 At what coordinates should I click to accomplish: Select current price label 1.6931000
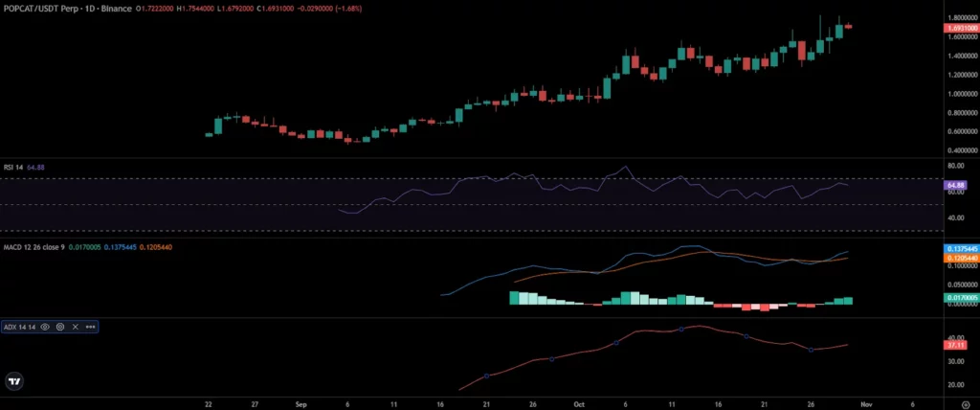(x=961, y=28)
